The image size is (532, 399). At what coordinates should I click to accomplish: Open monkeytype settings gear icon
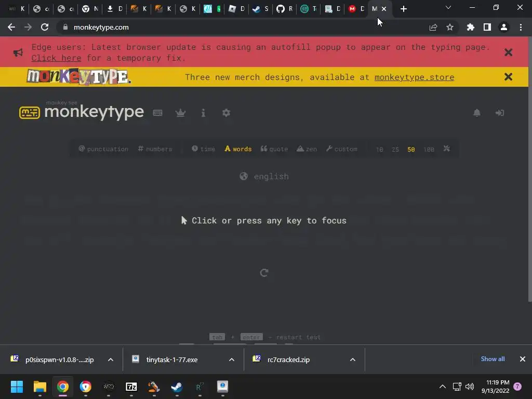point(227,113)
